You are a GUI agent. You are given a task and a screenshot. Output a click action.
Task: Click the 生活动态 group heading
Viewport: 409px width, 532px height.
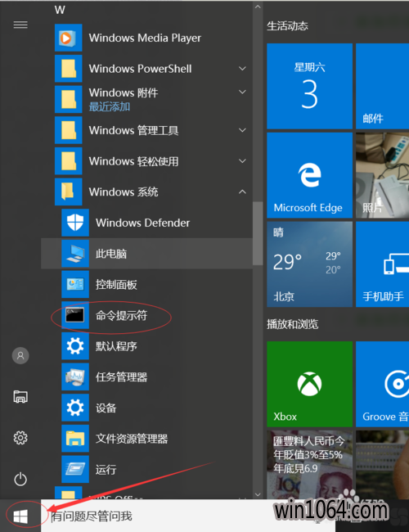[288, 26]
